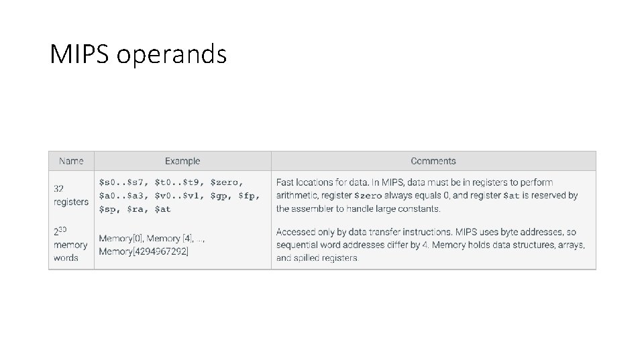Click the slide title MIPS operands
The height and width of the screenshot is (362, 644).
pos(138,54)
